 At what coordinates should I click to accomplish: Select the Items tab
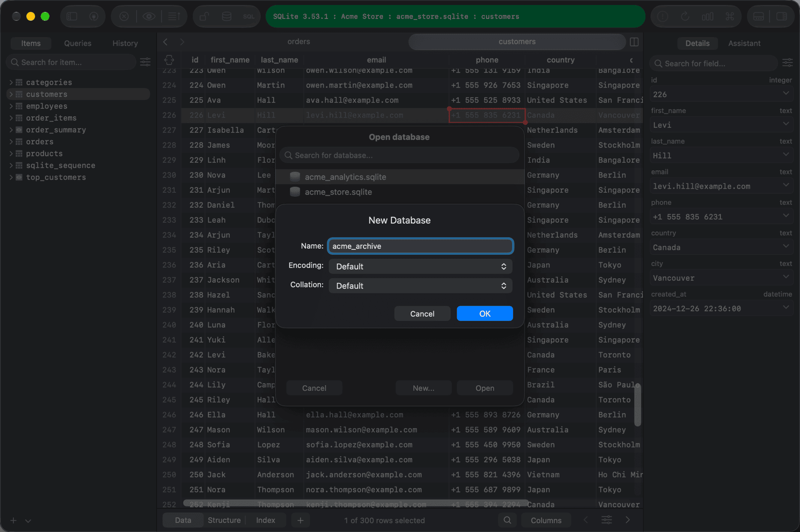31,43
